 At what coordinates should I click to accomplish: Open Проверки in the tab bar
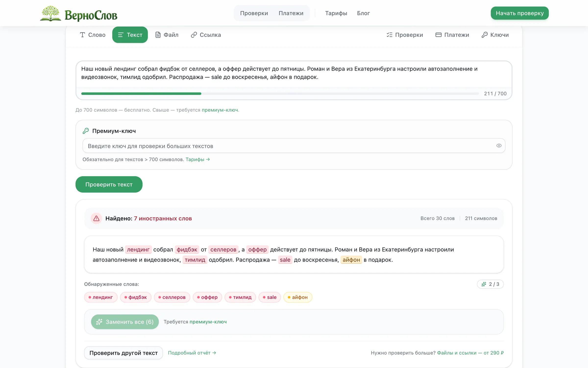(x=405, y=35)
